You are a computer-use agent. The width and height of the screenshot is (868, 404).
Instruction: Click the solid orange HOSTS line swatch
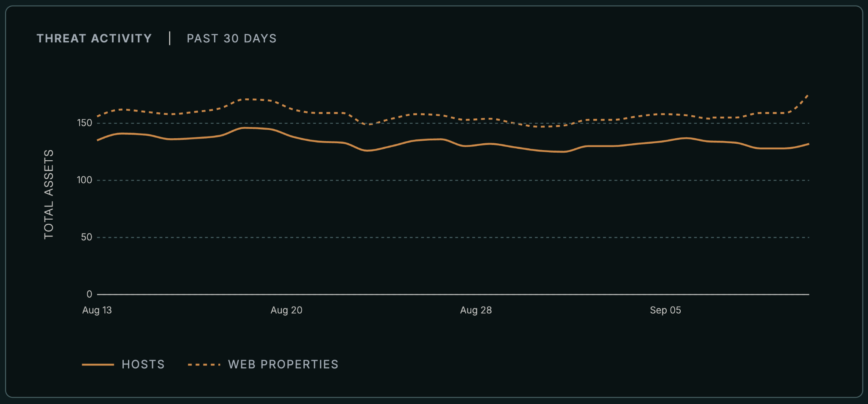pos(98,365)
